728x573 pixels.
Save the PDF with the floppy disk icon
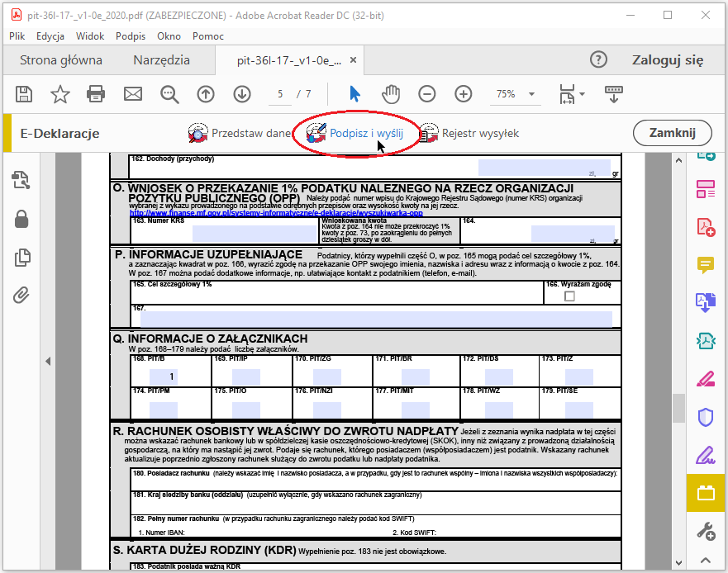click(24, 94)
